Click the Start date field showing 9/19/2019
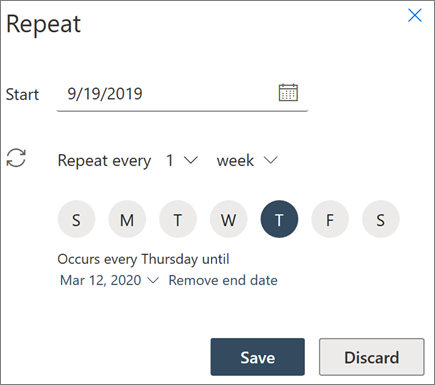 click(x=182, y=94)
